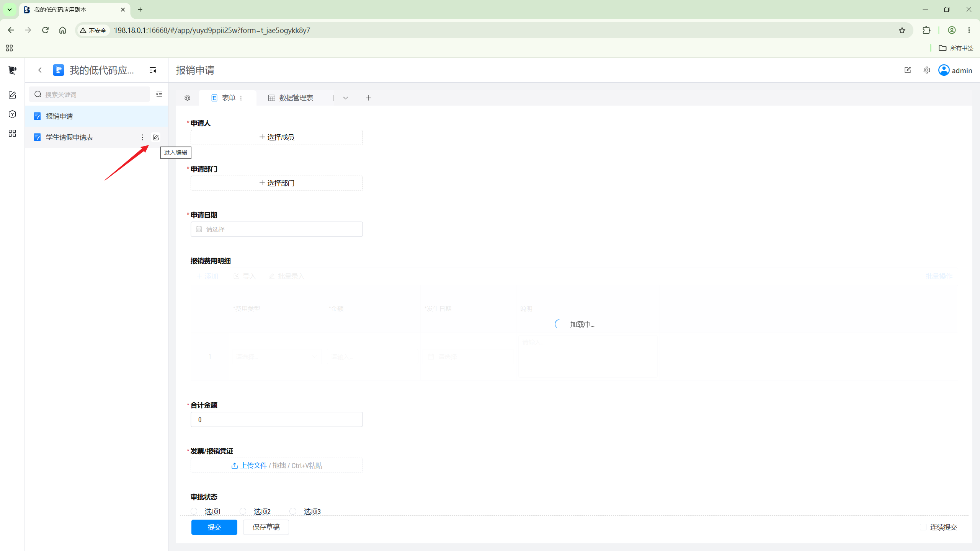Enable the 连续提交 checkbox
Image resolution: width=980 pixels, height=551 pixels.
tap(923, 527)
